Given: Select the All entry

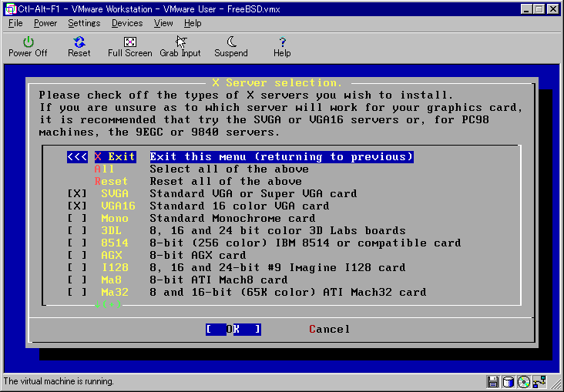Looking at the screenshot, I should tap(104, 169).
